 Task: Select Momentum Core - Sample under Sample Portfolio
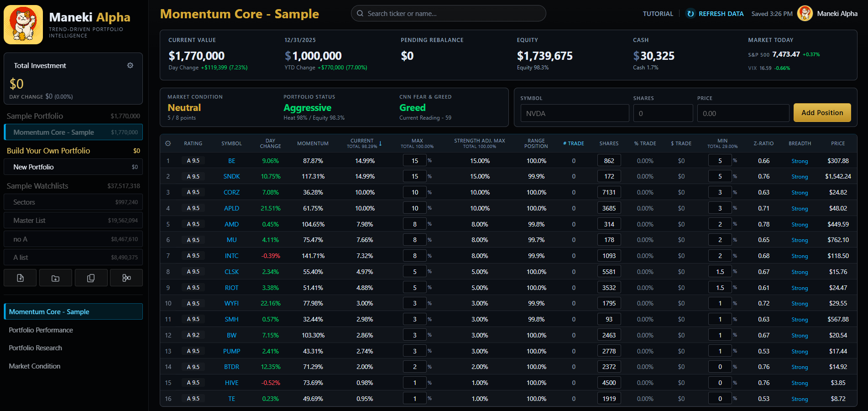[x=73, y=132]
